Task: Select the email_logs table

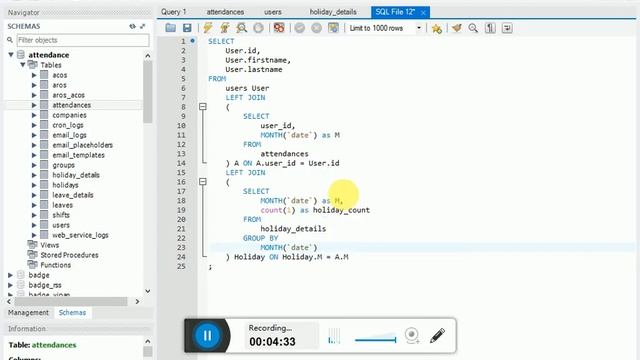Action: tap(69, 135)
